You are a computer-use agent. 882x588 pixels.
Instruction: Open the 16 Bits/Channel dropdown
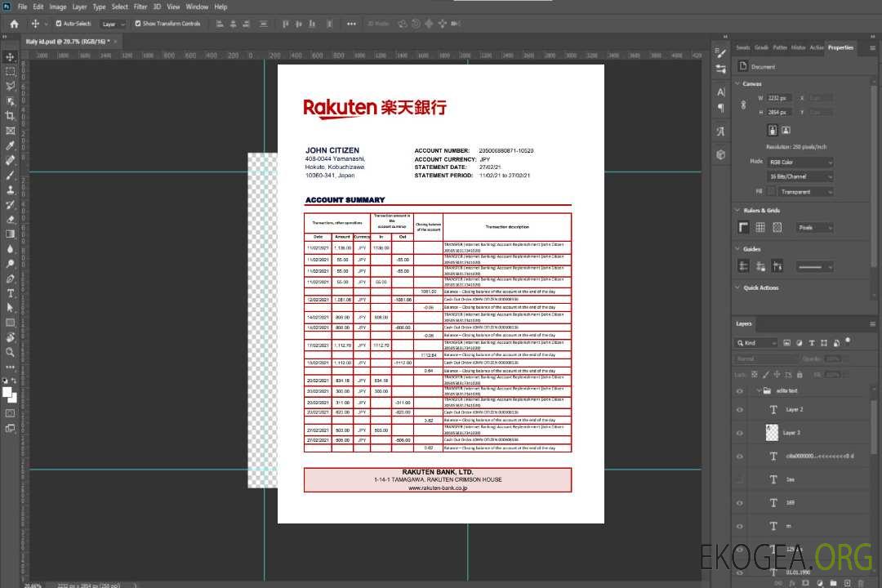click(800, 176)
